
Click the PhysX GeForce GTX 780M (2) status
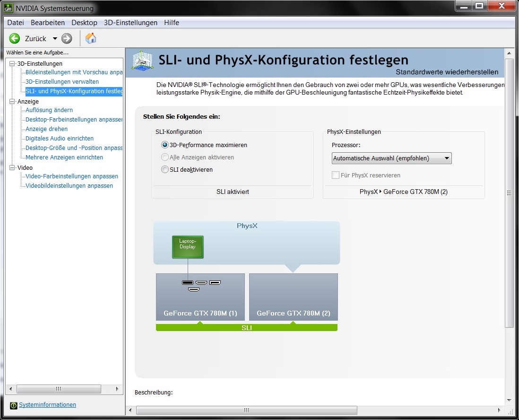point(404,192)
